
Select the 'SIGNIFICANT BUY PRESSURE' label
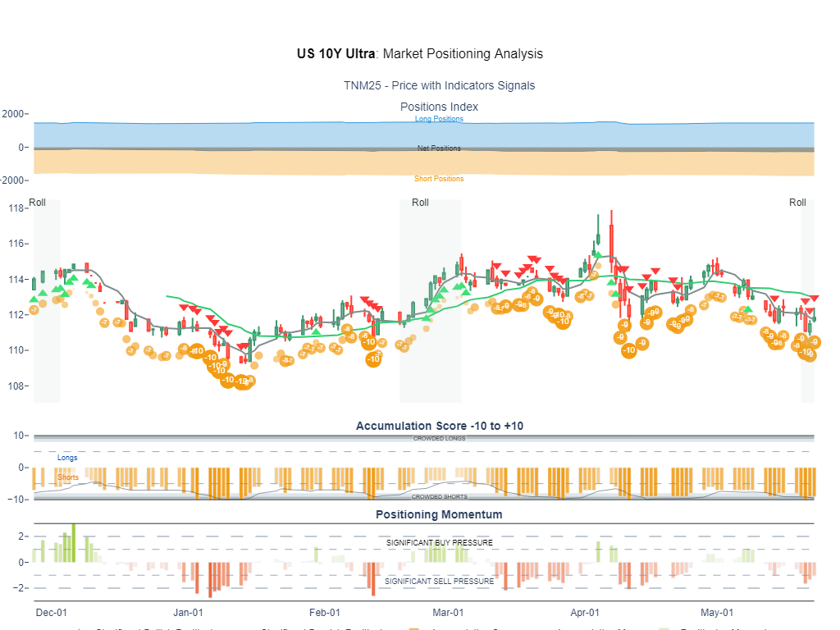pos(440,543)
